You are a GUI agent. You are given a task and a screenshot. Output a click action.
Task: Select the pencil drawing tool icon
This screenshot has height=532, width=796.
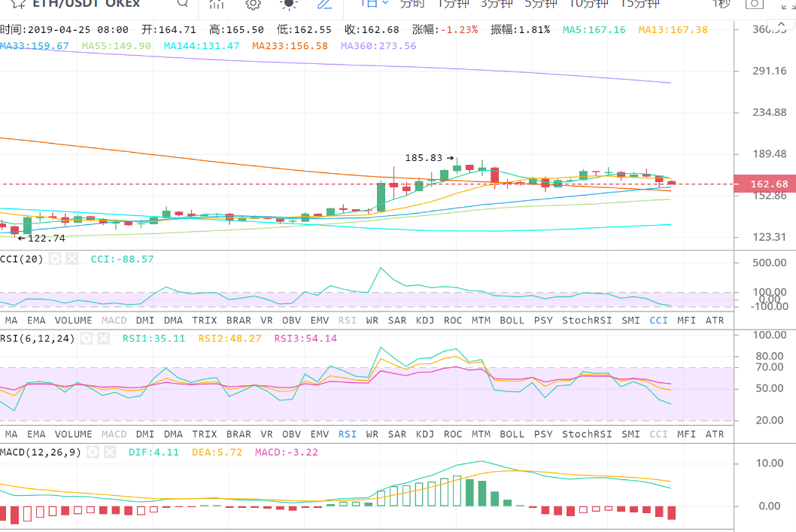(325, 4)
